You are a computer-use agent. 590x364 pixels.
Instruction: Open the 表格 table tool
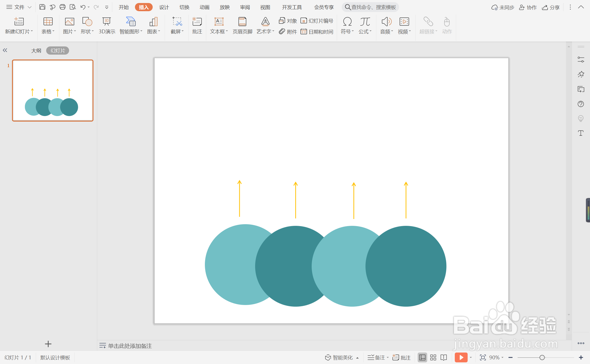coord(48,26)
